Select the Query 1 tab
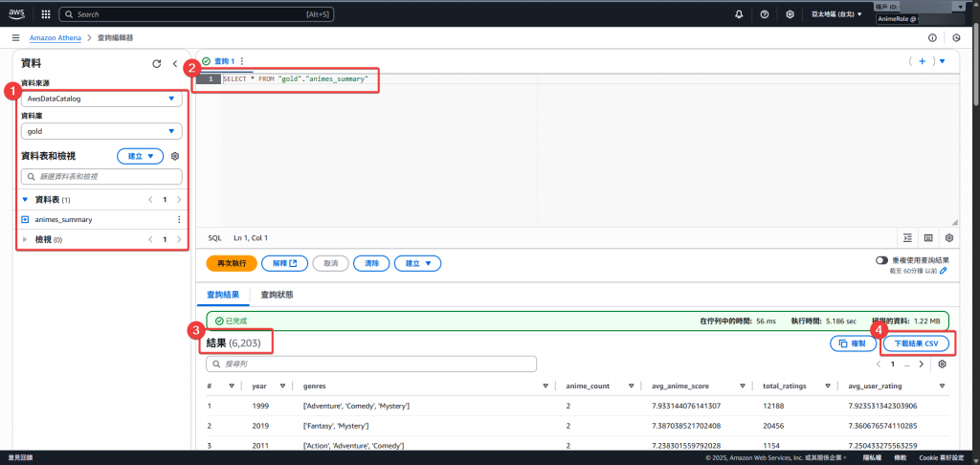The image size is (980, 465). [x=224, y=61]
